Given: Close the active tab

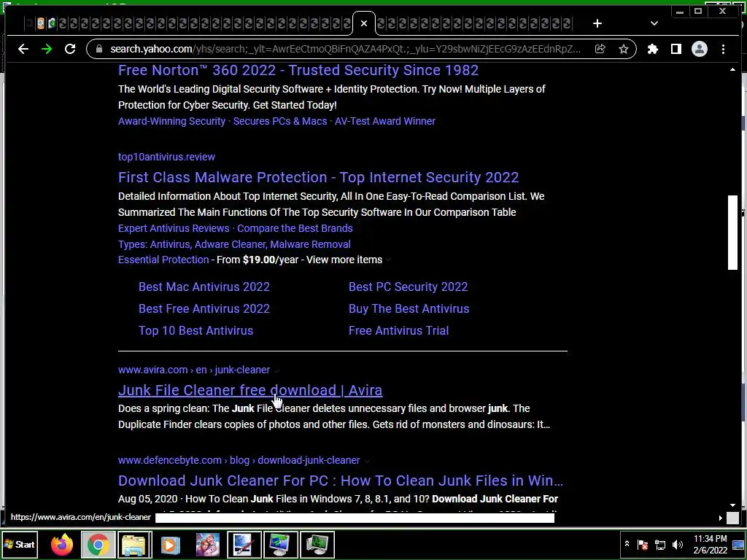Looking at the screenshot, I should click(x=364, y=23).
